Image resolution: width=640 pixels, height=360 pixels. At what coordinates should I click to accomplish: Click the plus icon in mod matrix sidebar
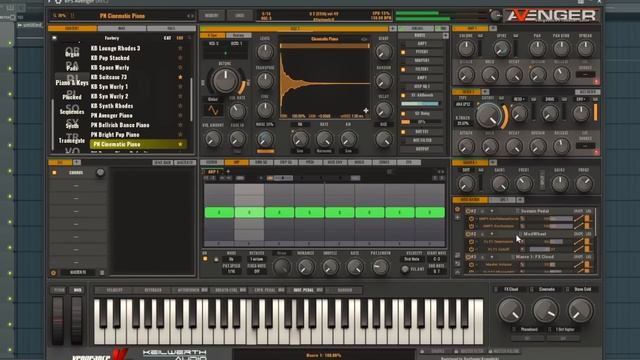point(457,218)
